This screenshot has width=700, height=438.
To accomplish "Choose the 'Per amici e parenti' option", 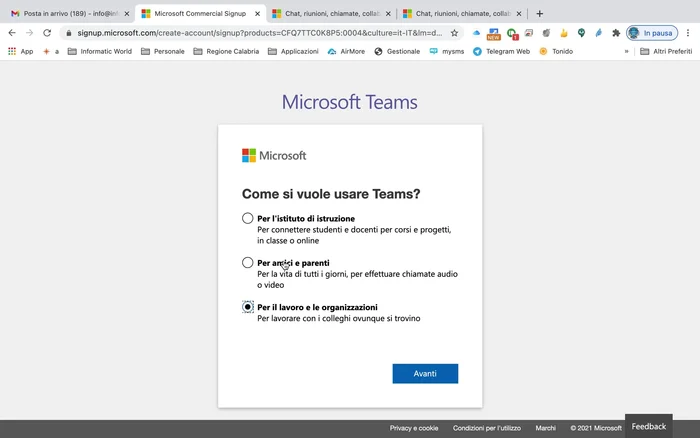I will point(248,263).
